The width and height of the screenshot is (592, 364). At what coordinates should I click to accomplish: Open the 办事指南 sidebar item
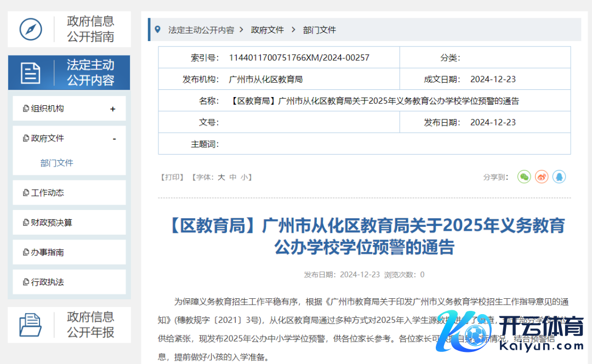pyautogui.click(x=47, y=252)
